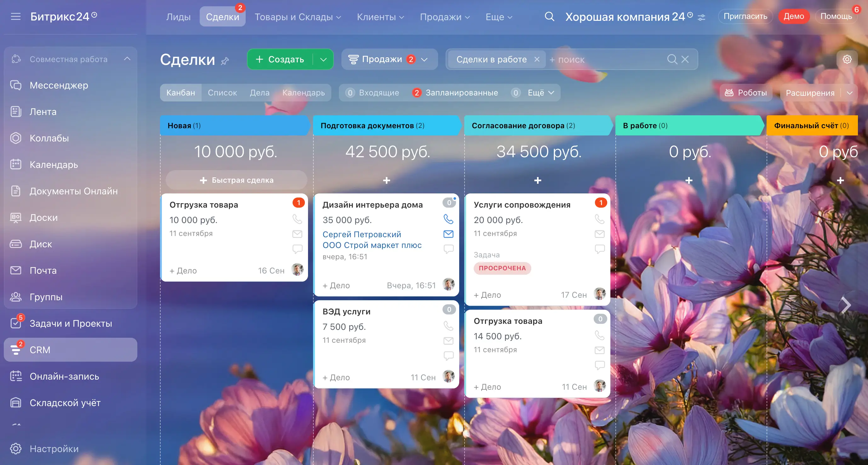Click the Роботы button
Screen dimensions: 868x465
(x=746, y=93)
